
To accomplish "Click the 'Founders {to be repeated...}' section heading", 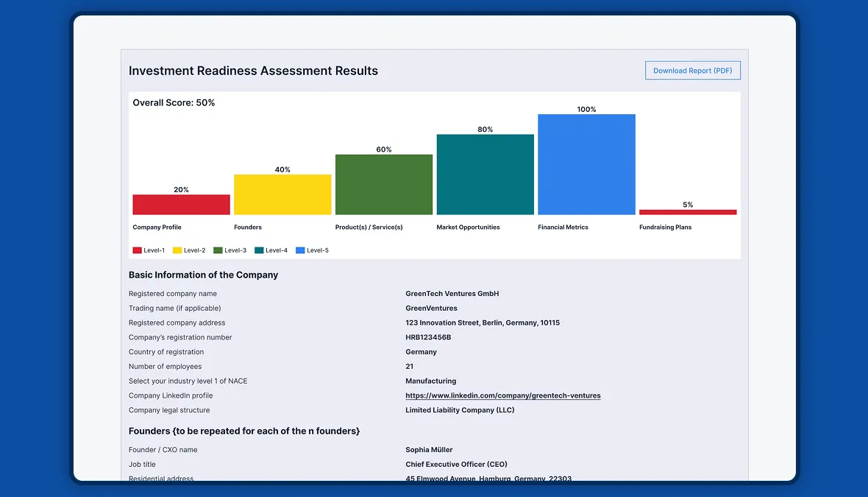I will coord(244,431).
